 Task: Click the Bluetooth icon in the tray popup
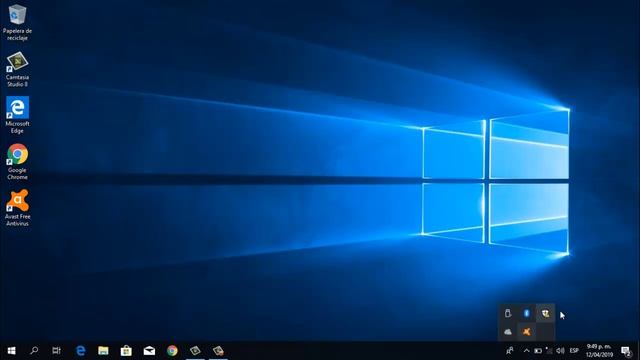527,313
